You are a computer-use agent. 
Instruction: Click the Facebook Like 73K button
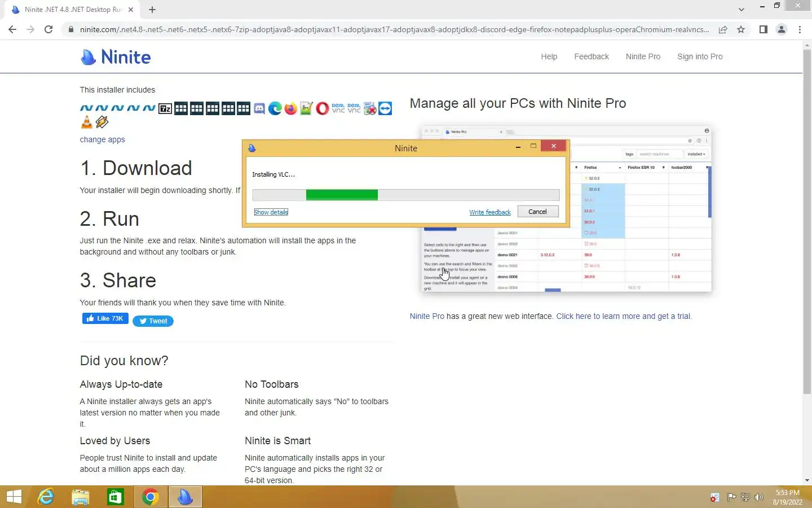coord(105,318)
